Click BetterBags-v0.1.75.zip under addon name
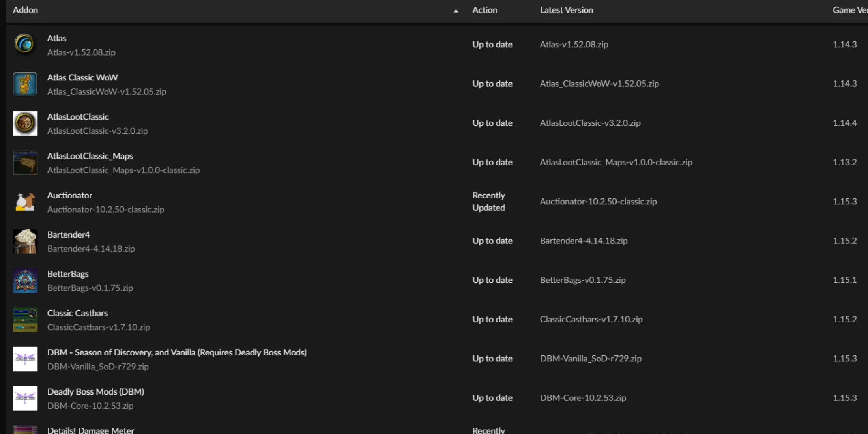 click(x=90, y=288)
